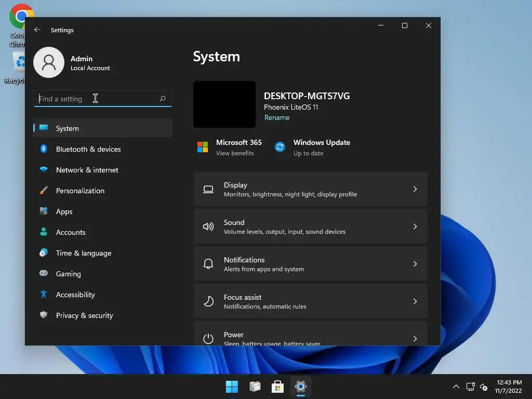532x399 pixels.
Task: Click the Privacy & security shield icon
Action: point(44,315)
